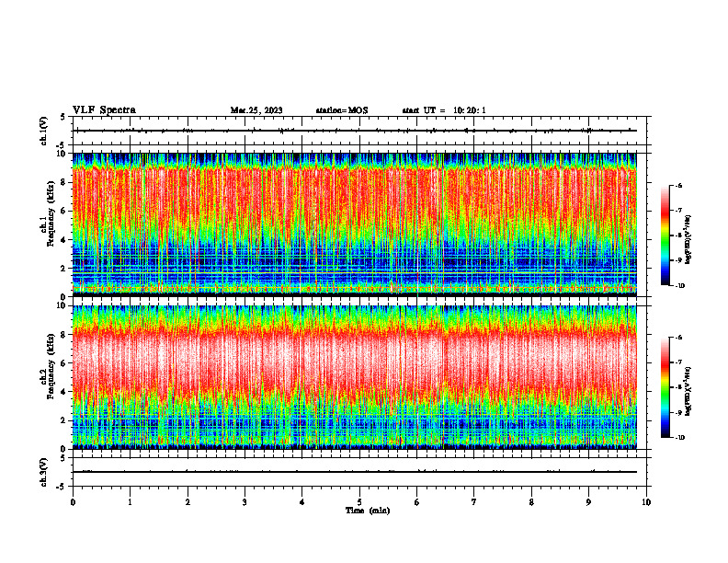Viewport: 728px width, 563px height.
Task: Click the "10" kHz tick on ch.1 frequency axis
Action: pos(62,154)
